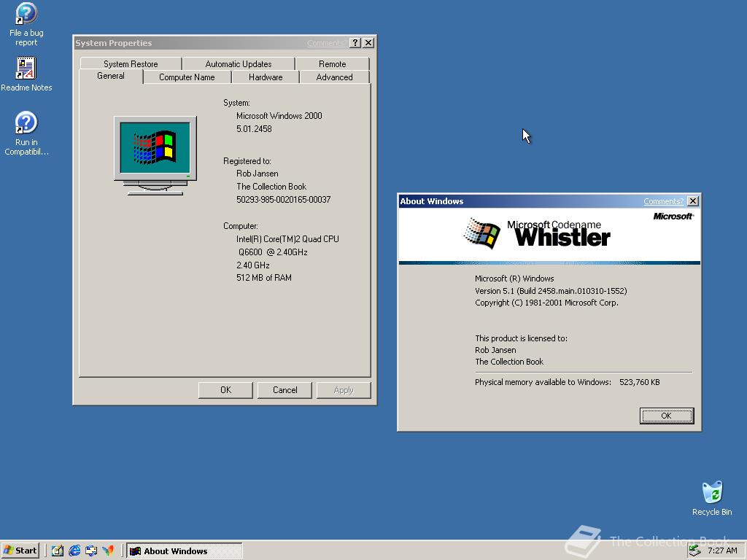
Task: Click the 523,760 KB memory value
Action: 639,382
